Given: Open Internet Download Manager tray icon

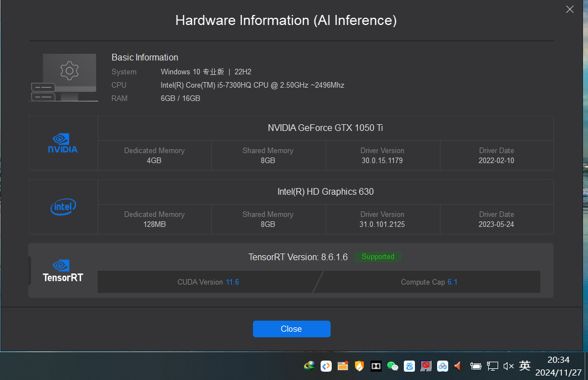Looking at the screenshot, I should (310, 366).
